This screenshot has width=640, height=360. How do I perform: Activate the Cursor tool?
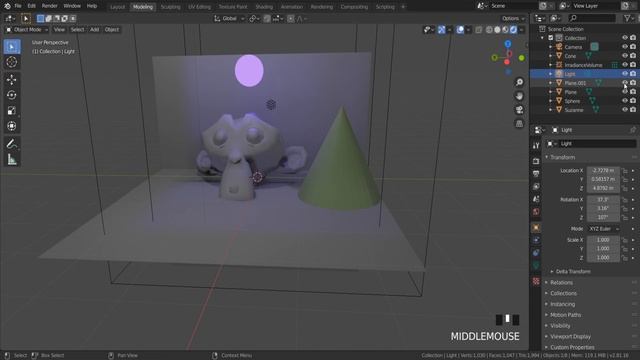pos(12,62)
